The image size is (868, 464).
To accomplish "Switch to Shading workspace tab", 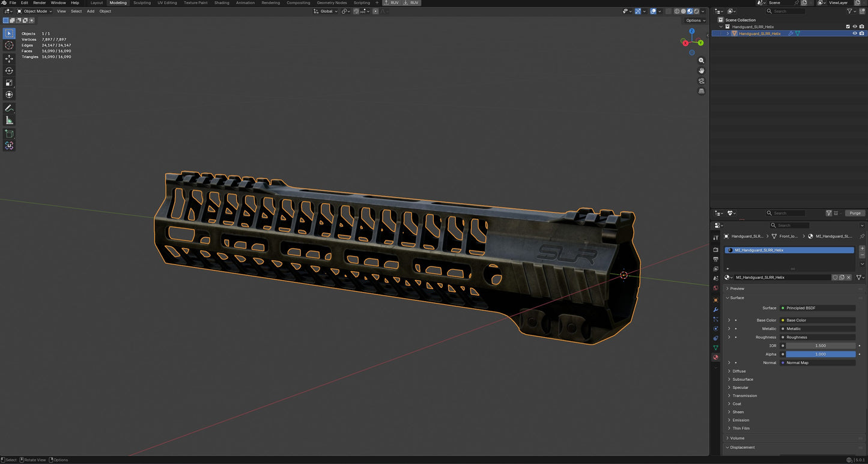I will point(222,3).
